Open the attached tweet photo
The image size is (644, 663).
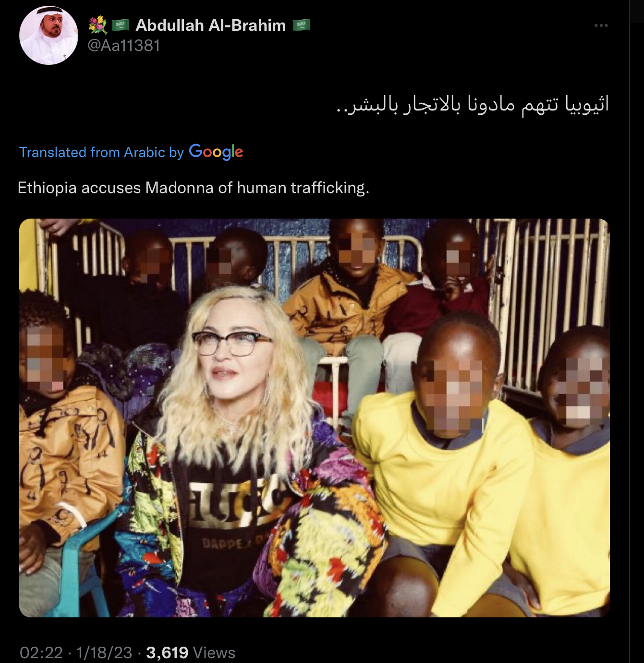point(315,418)
